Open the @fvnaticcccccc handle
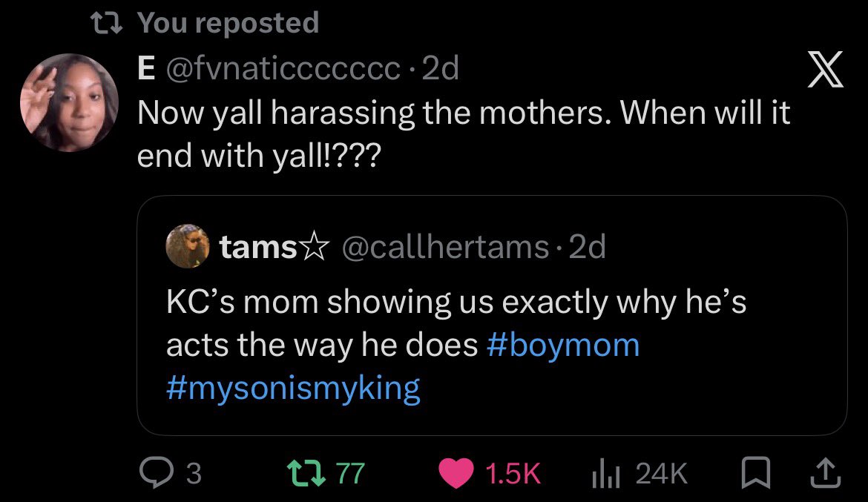 (x=283, y=68)
